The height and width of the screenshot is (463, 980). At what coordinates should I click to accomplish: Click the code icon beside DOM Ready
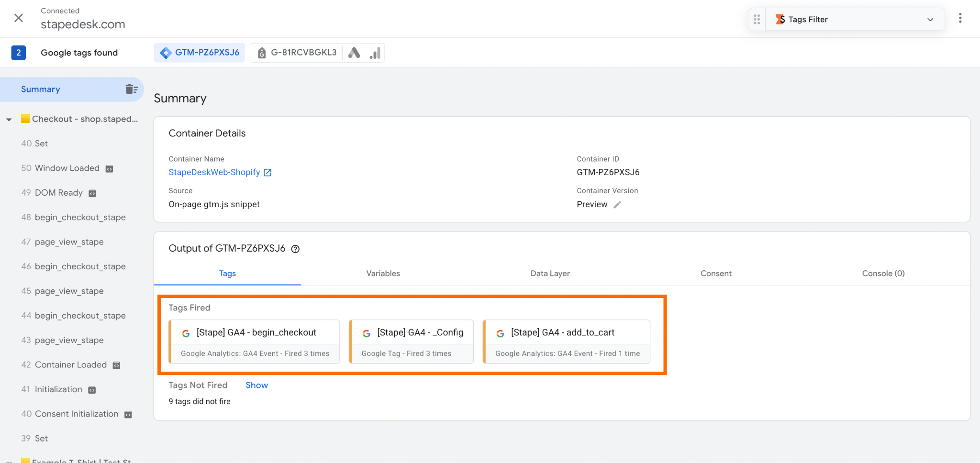(92, 193)
